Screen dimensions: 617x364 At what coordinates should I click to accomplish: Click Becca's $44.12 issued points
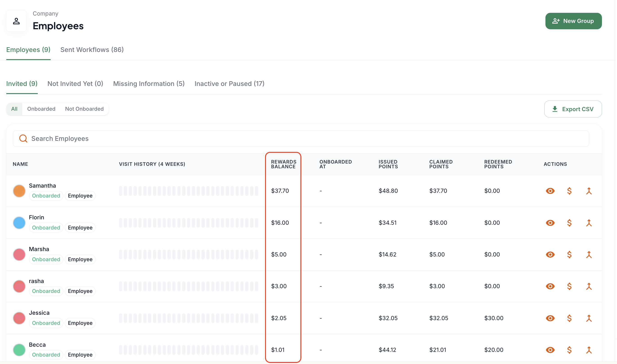(x=387, y=350)
